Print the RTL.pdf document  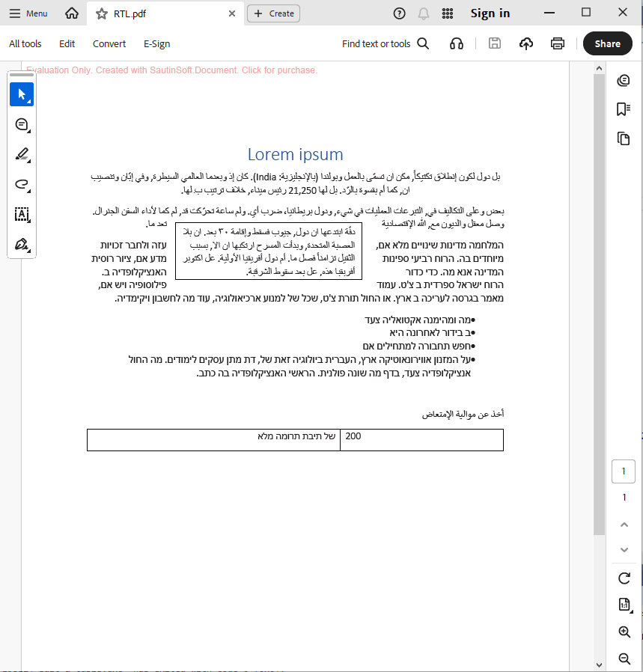tap(557, 43)
